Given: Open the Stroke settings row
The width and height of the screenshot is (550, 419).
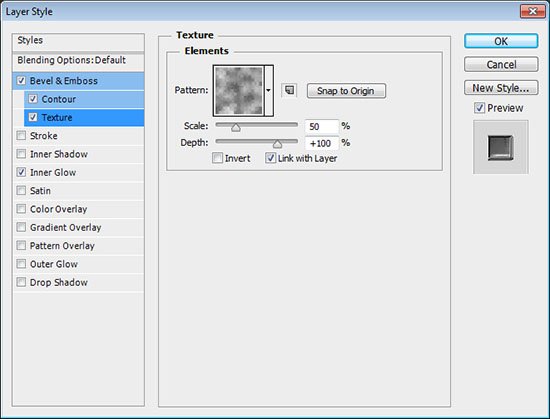Looking at the screenshot, I should tap(78, 135).
